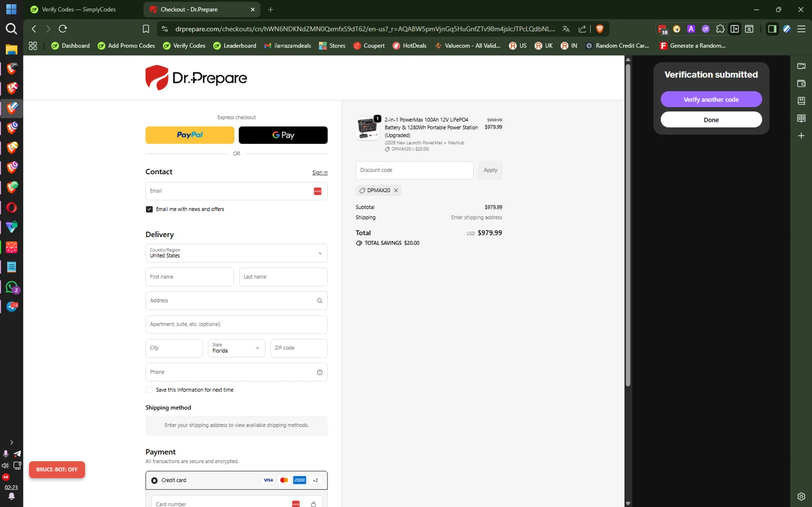Select the Credit card radio option

(x=154, y=480)
